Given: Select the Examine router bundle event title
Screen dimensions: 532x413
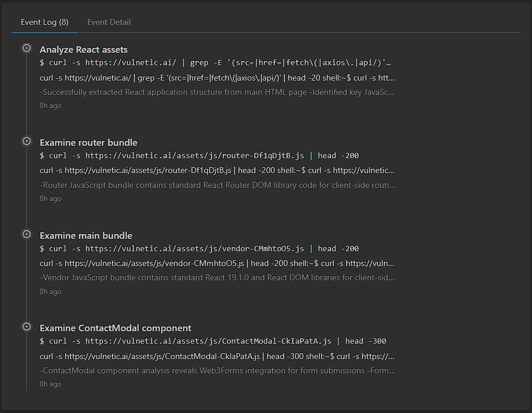Looking at the screenshot, I should pyautogui.click(x=88, y=143).
